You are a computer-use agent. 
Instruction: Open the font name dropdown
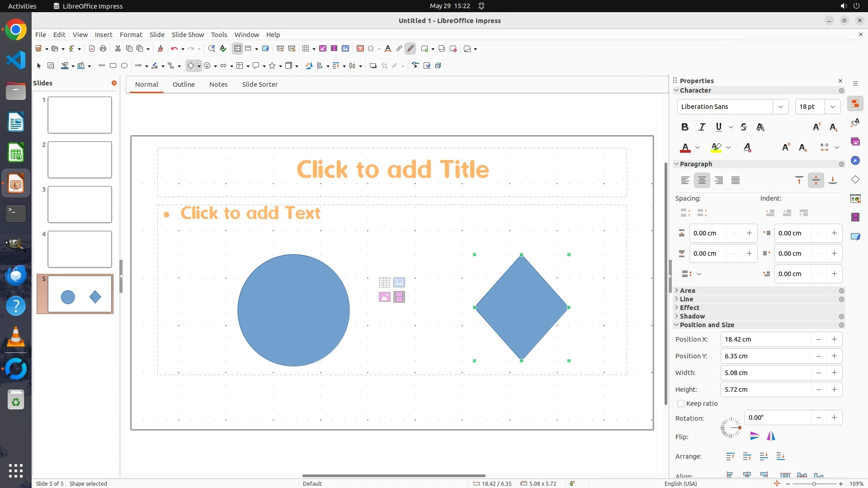780,107
